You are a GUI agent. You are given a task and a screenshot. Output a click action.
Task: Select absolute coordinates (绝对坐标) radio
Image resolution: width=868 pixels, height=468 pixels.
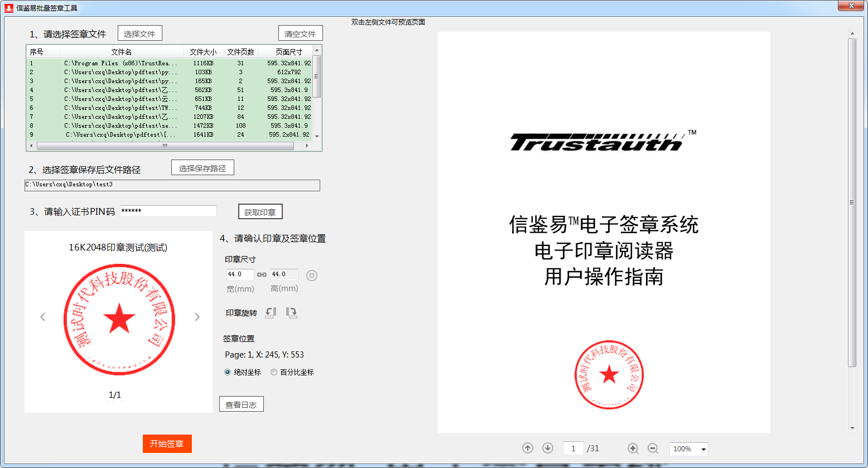pyautogui.click(x=228, y=372)
